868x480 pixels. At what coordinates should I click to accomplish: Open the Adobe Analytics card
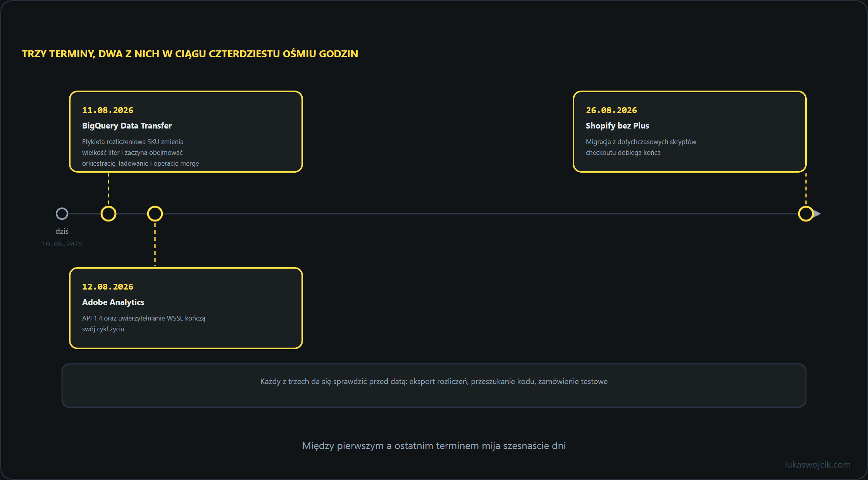[x=186, y=308]
